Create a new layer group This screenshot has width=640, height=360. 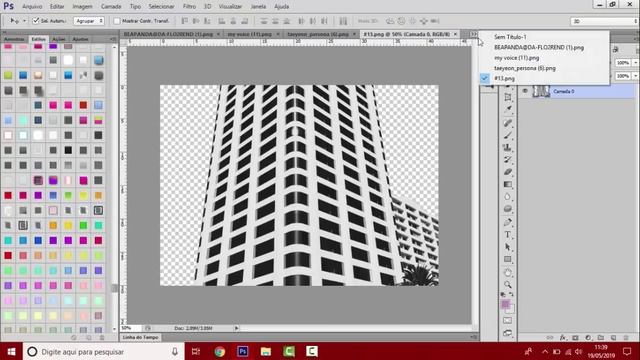pos(600,338)
